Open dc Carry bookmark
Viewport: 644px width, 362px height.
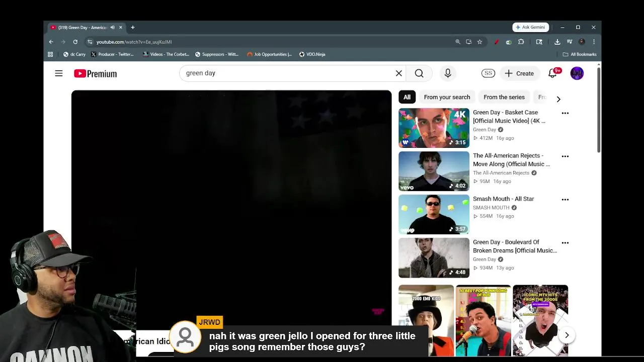point(74,54)
